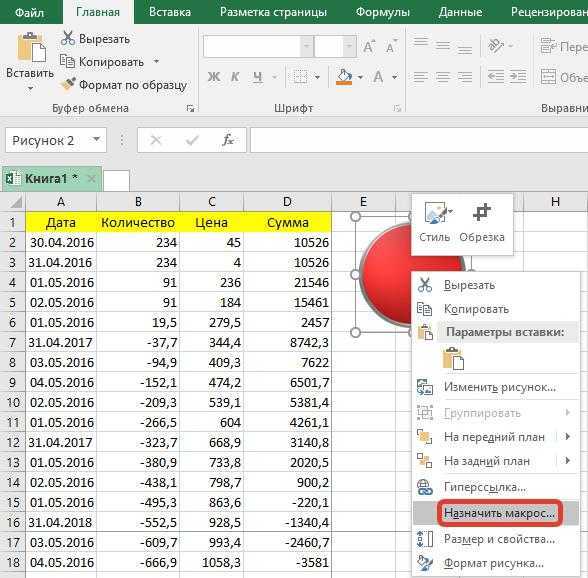Open the Стиль picture style icon
Image resolution: width=588 pixels, height=578 pixels.
(x=436, y=213)
